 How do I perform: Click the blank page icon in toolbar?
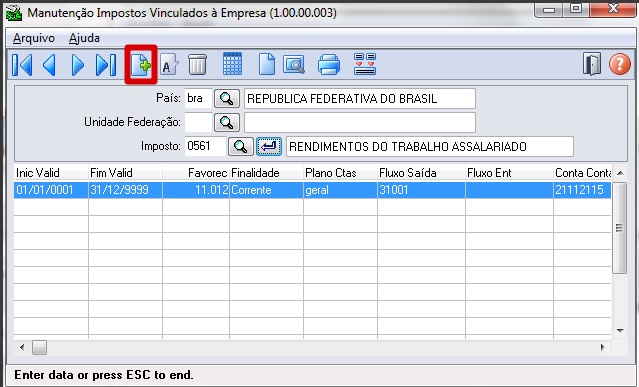point(267,65)
